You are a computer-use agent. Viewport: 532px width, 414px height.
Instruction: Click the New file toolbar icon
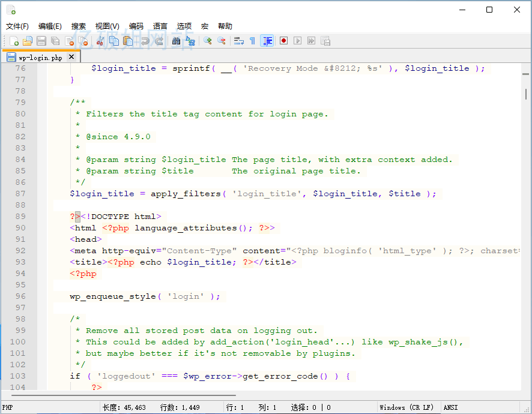point(13,41)
